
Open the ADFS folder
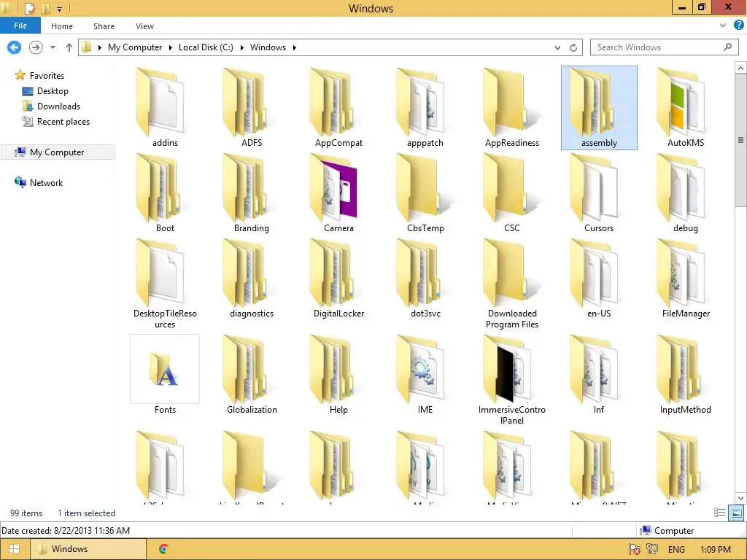pos(252,108)
